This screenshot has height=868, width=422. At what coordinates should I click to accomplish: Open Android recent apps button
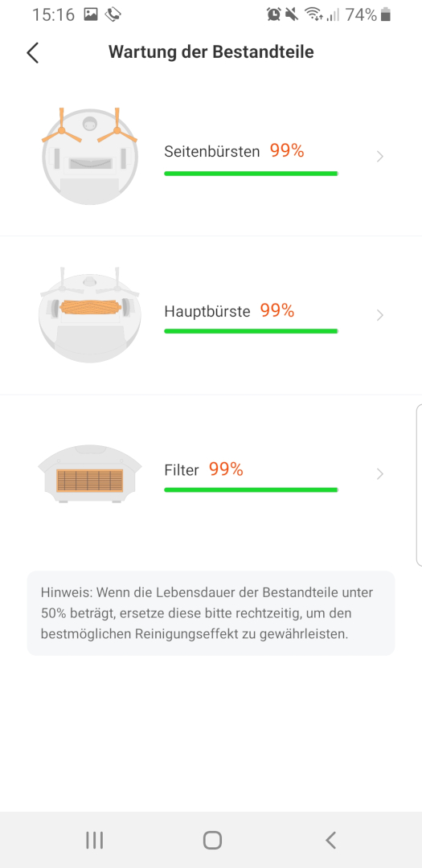tap(95, 841)
